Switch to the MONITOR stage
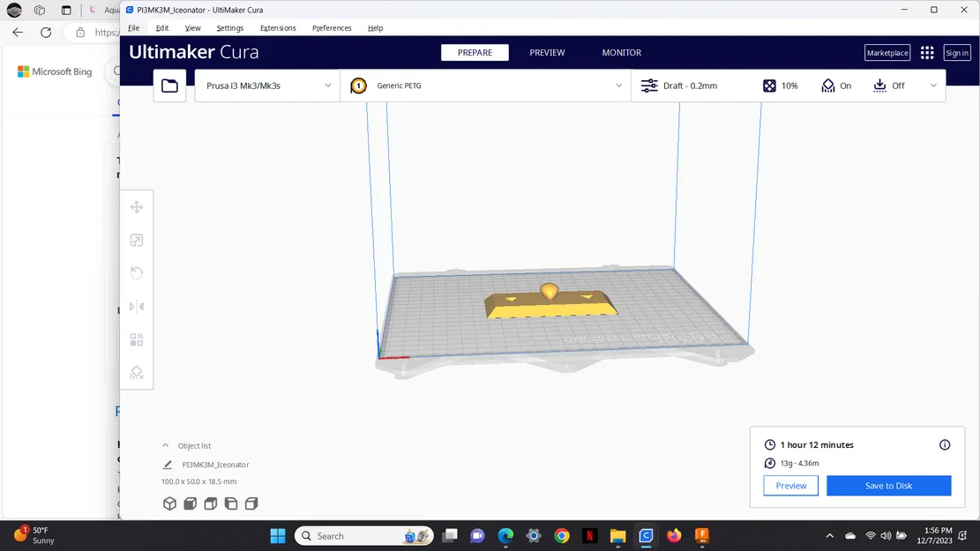The height and width of the screenshot is (551, 980). pos(621,53)
